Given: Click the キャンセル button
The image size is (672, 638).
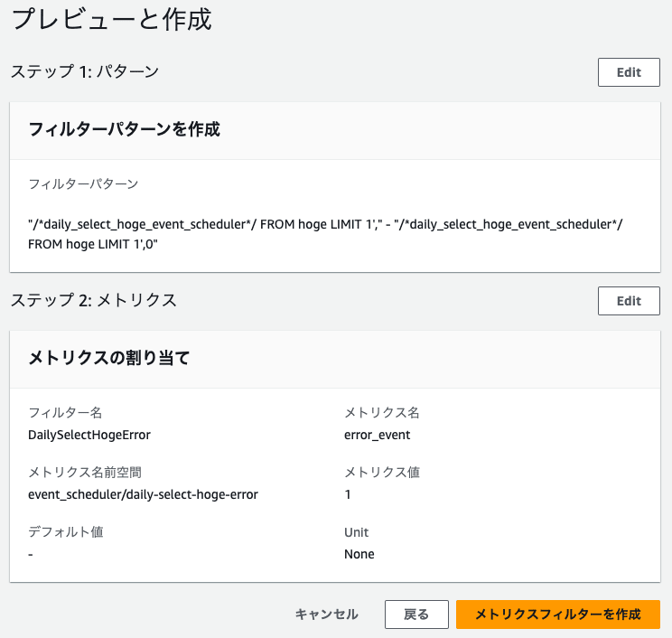Looking at the screenshot, I should [x=327, y=614].
